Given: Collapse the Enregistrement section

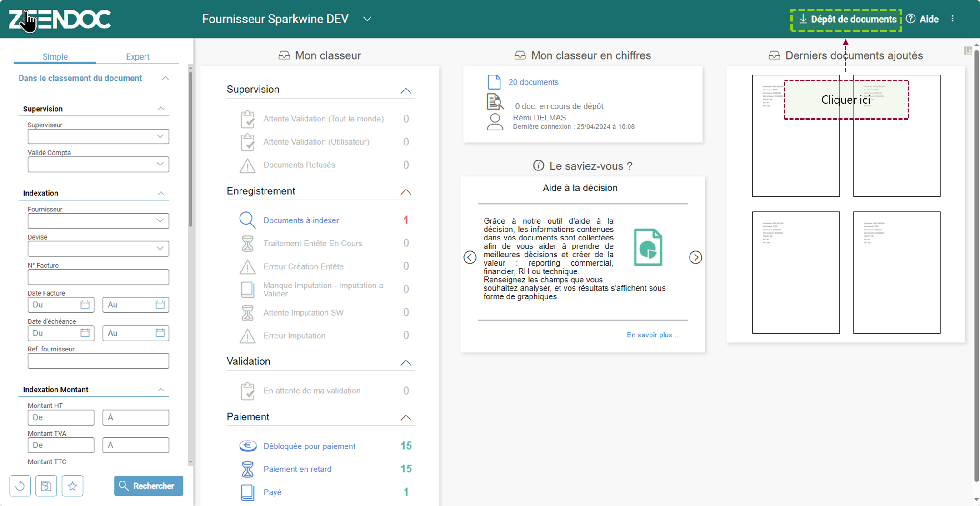Looking at the screenshot, I should pyautogui.click(x=405, y=192).
